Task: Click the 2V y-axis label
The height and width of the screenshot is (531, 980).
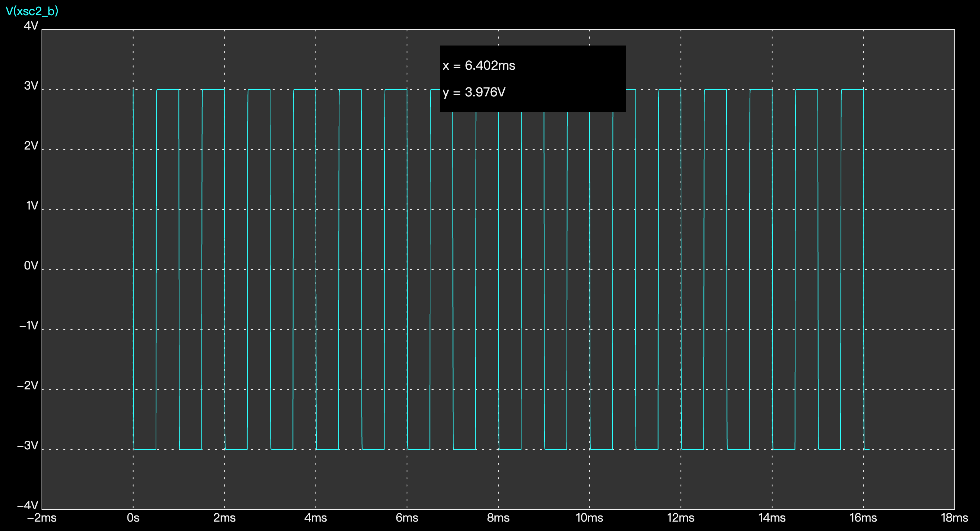Action: 31,146
